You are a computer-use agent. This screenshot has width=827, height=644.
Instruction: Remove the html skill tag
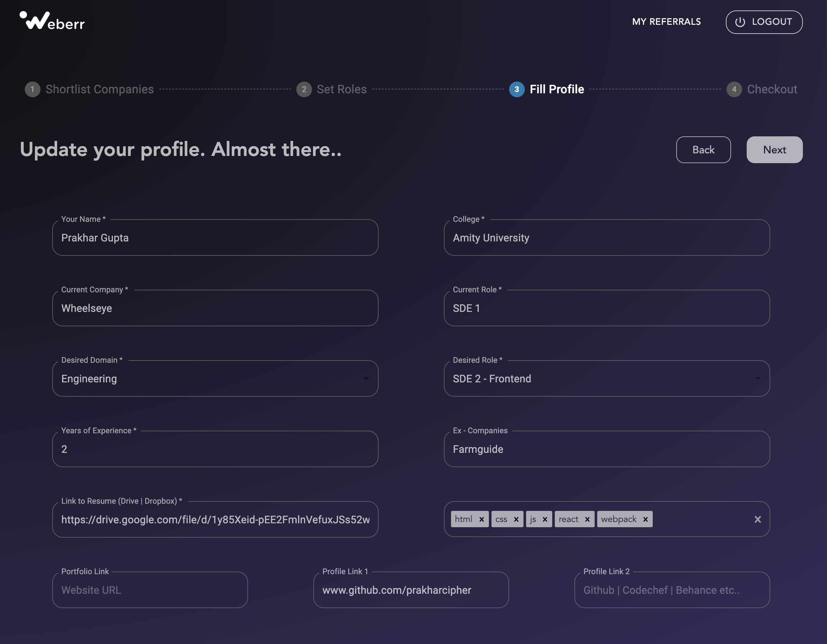click(481, 519)
